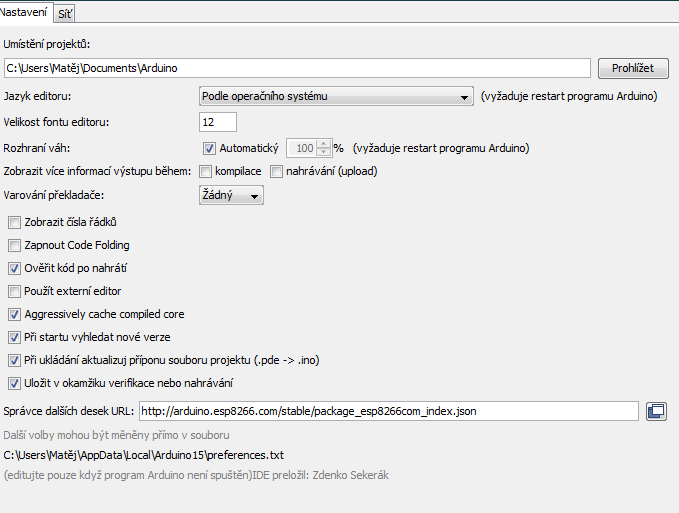The height and width of the screenshot is (513, 679).
Task: Uncheck Uložit v okamžiku verifikace nebo nahrávání
Action: (x=14, y=383)
